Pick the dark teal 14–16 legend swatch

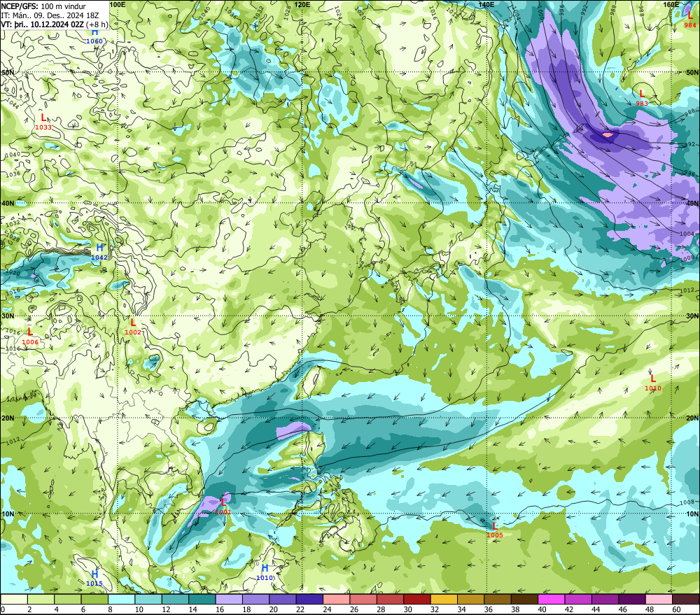point(202,599)
